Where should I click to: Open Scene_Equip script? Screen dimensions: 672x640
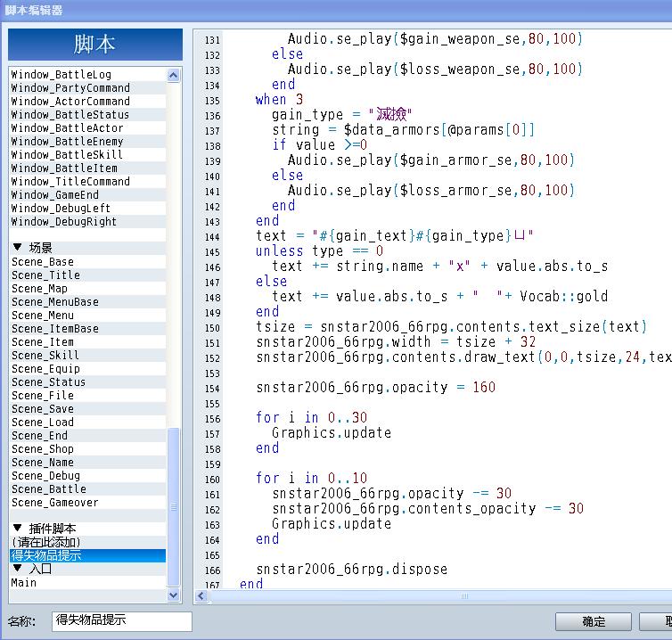pyautogui.click(x=87, y=369)
